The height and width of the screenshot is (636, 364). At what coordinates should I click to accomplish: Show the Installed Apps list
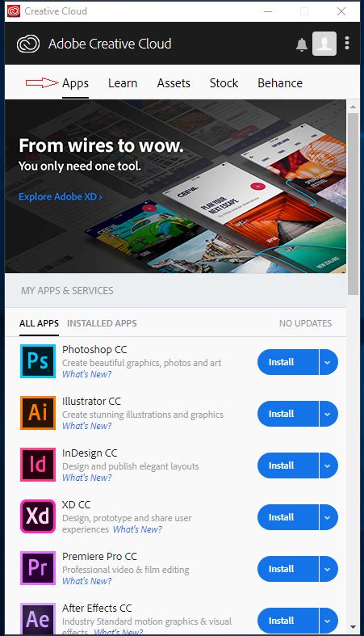[x=102, y=323]
